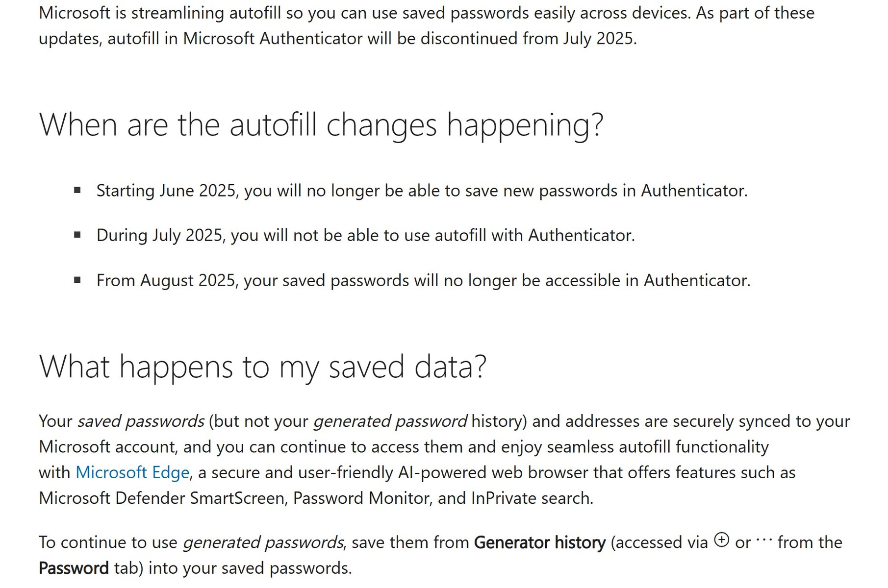Click the "Starting June 2025" bullet sentence

[422, 191]
